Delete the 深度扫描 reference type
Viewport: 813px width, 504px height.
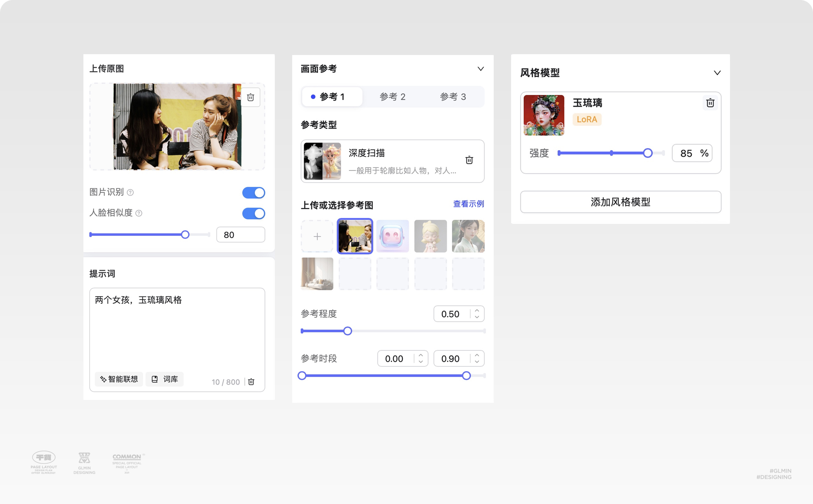(469, 160)
